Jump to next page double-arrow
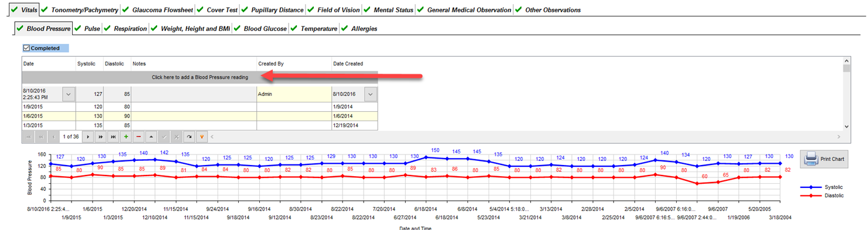Image resolution: width=868 pixels, height=230 pixels. 100,137
